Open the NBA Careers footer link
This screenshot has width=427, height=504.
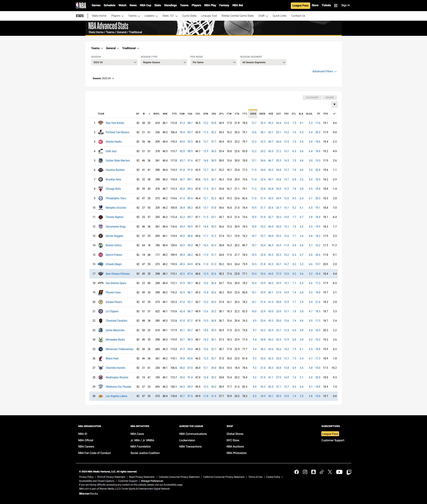(86, 447)
